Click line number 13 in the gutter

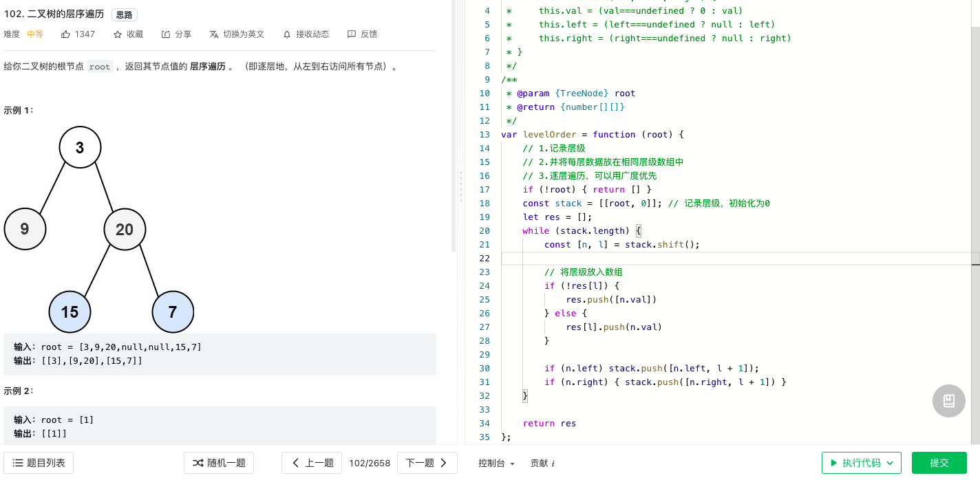(484, 135)
